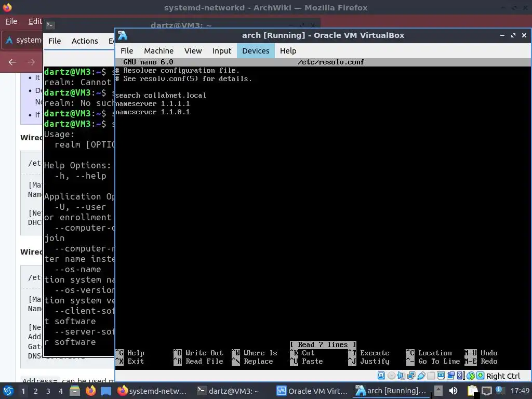Open the VirtualBox File menu
Screen dimensions: 532x399
[127, 51]
